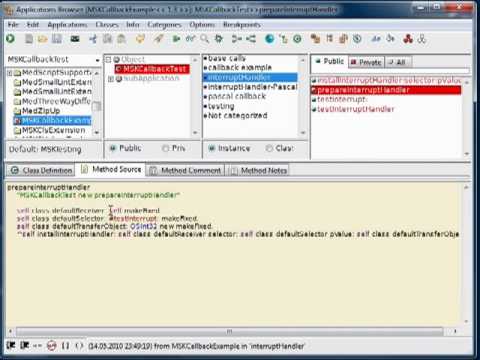Viewport: 480px width, 360px height.
Task: Open the Breakpoints menu
Action: tap(242, 25)
